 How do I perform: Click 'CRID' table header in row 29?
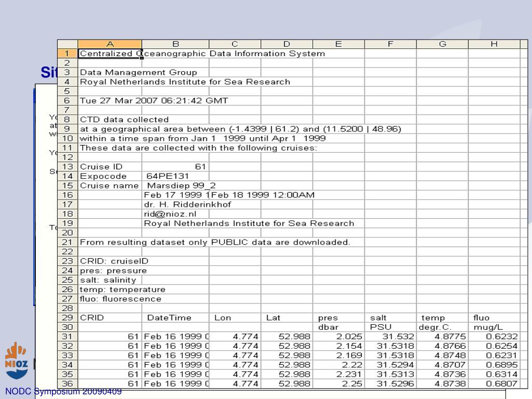click(x=91, y=318)
